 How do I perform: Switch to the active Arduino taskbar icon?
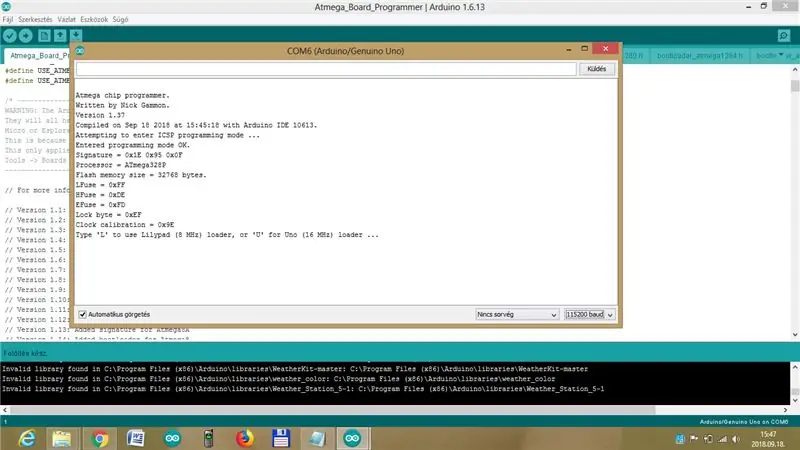352,438
